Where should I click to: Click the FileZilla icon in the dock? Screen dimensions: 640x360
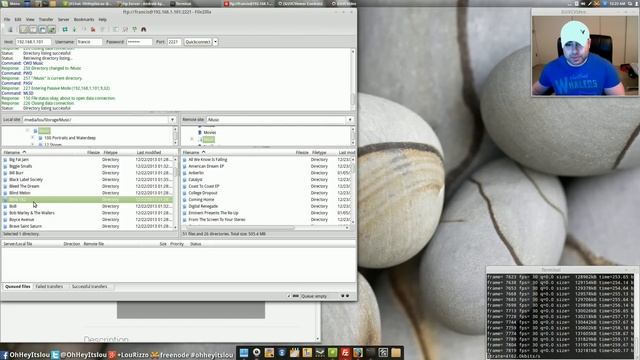coord(345,353)
